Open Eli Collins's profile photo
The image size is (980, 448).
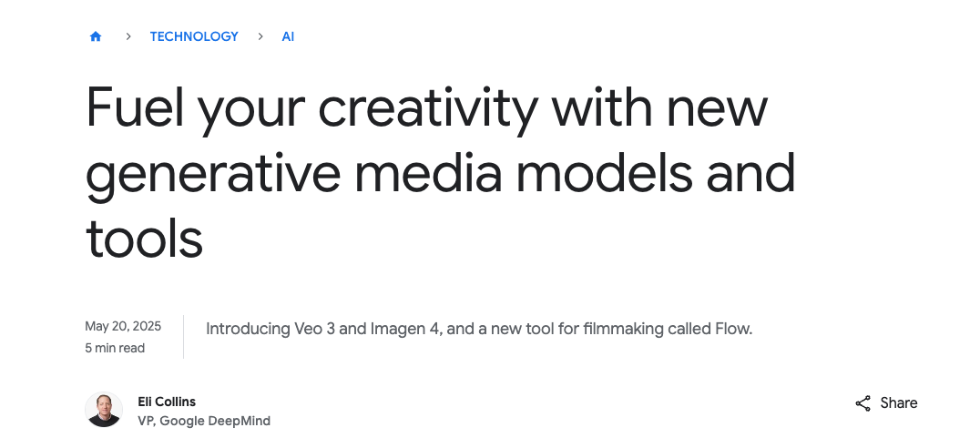pos(104,410)
